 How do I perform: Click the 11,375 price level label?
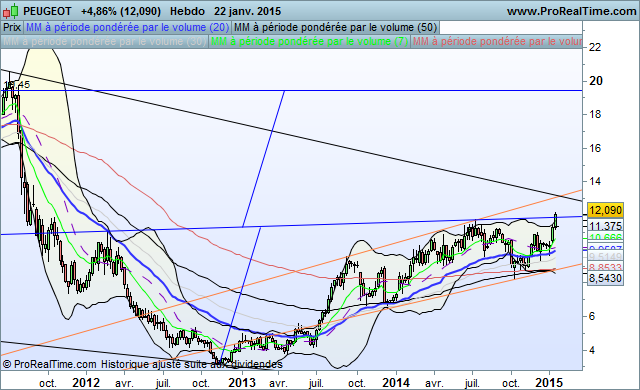(606, 226)
